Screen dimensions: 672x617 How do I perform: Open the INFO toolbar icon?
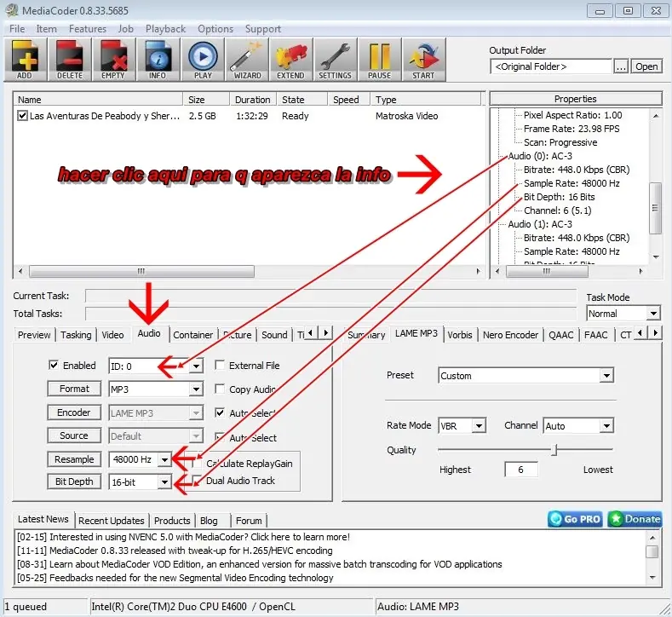[x=158, y=59]
